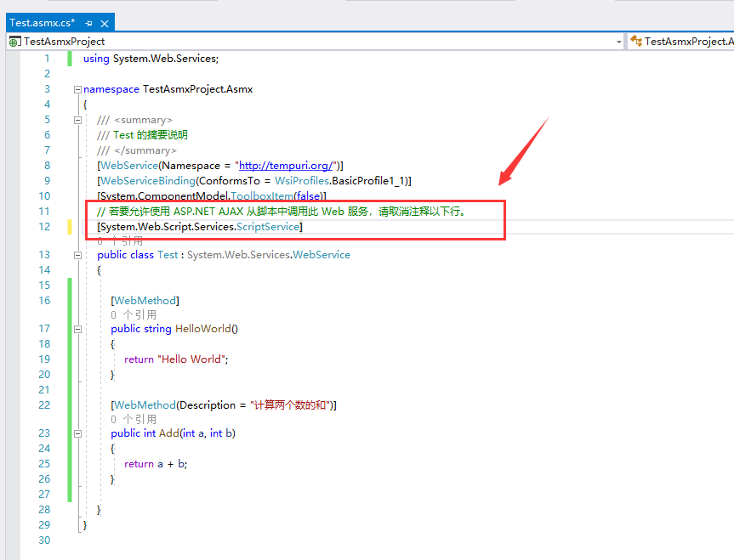Collapse the public class Test block
Viewport: 734px width, 560px height.
77,255
